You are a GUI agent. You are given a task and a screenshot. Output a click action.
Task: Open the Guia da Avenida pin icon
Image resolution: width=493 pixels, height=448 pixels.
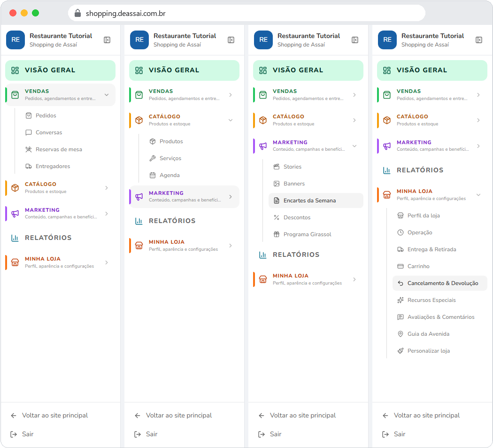(400, 334)
